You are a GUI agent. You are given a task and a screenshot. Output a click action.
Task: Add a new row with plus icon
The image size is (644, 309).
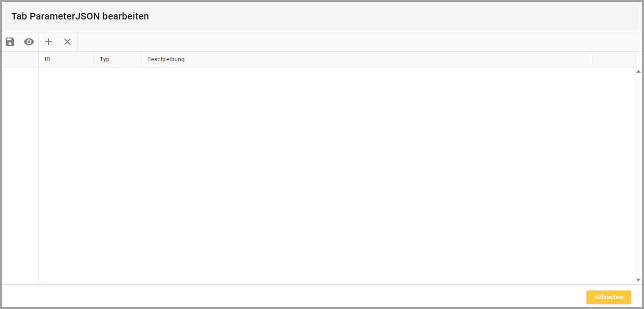[48, 42]
